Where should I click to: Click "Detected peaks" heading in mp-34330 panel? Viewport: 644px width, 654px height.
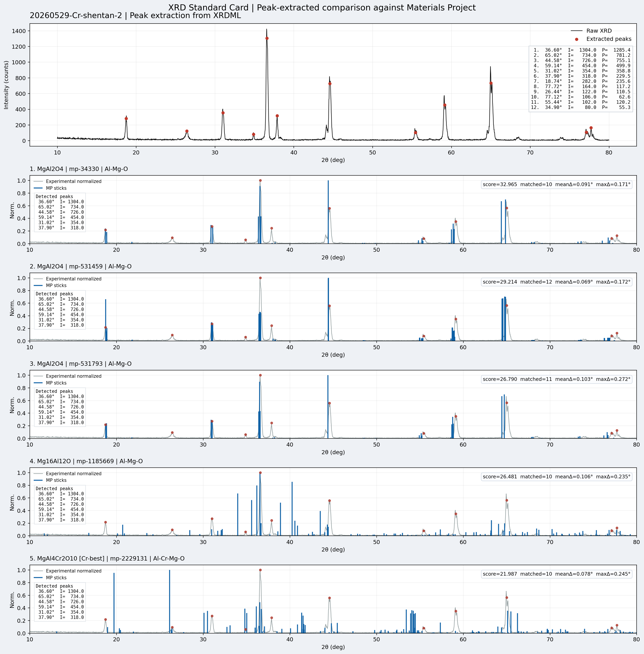click(x=54, y=197)
